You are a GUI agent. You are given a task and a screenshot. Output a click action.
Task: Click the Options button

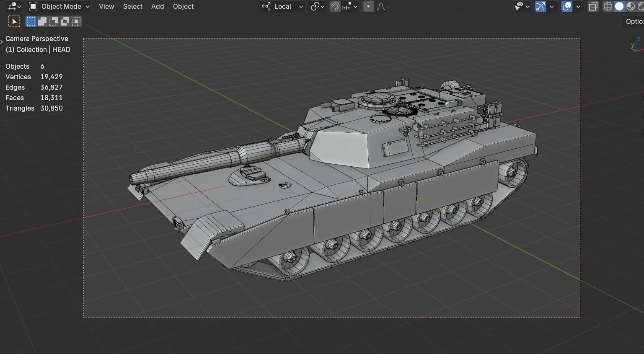634,21
